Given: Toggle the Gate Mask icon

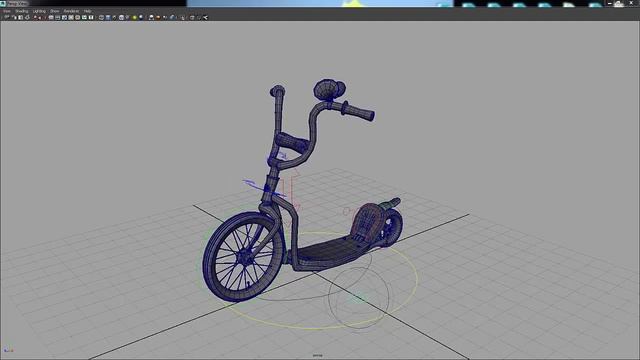Looking at the screenshot, I should coord(71,18).
